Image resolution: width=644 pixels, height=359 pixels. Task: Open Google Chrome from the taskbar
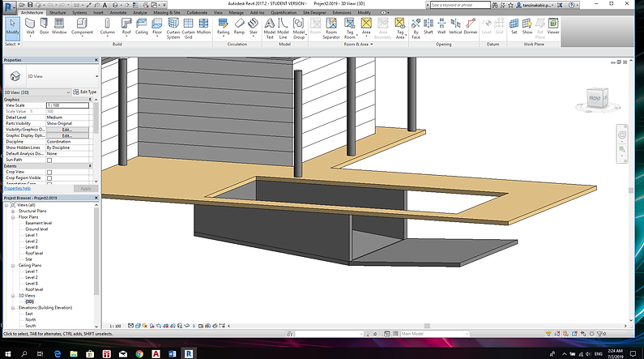(x=139, y=353)
